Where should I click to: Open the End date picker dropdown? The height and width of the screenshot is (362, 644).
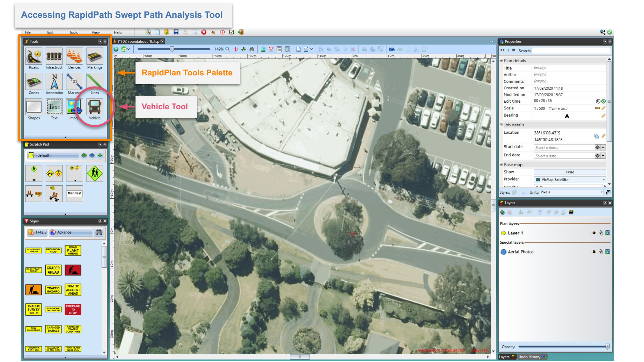(603, 156)
